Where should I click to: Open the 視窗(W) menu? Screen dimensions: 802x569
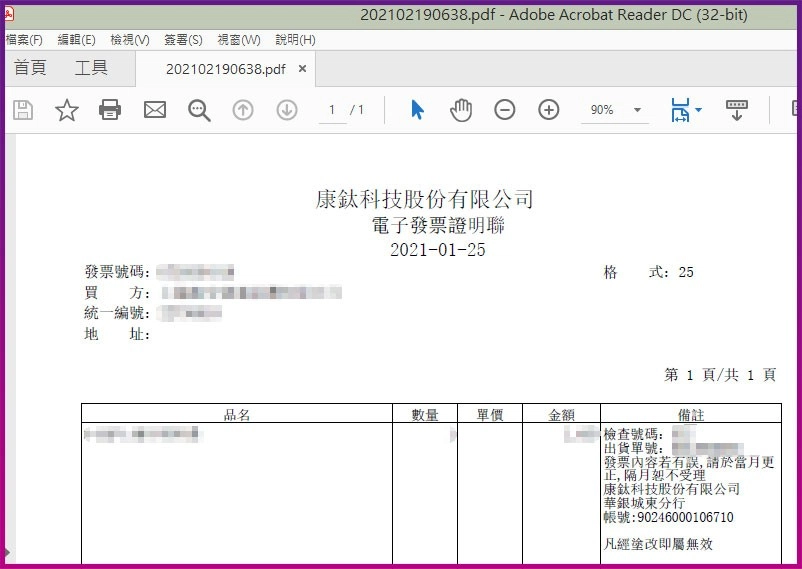coord(239,40)
